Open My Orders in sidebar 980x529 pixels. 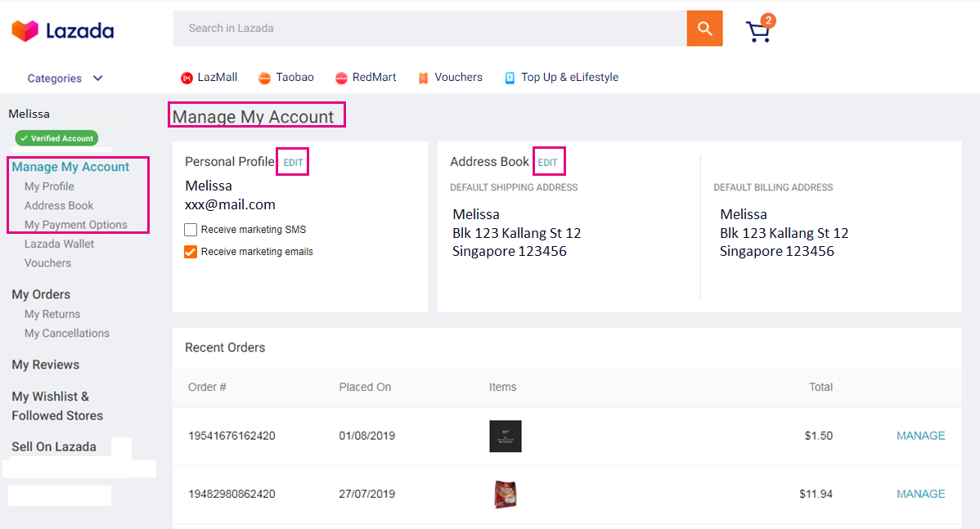pos(41,294)
